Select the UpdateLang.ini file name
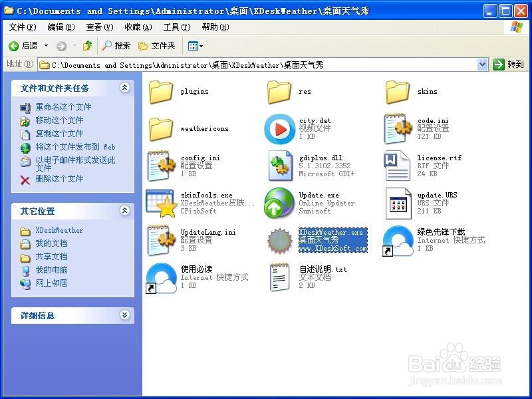This screenshot has width=532, height=399. tap(208, 232)
